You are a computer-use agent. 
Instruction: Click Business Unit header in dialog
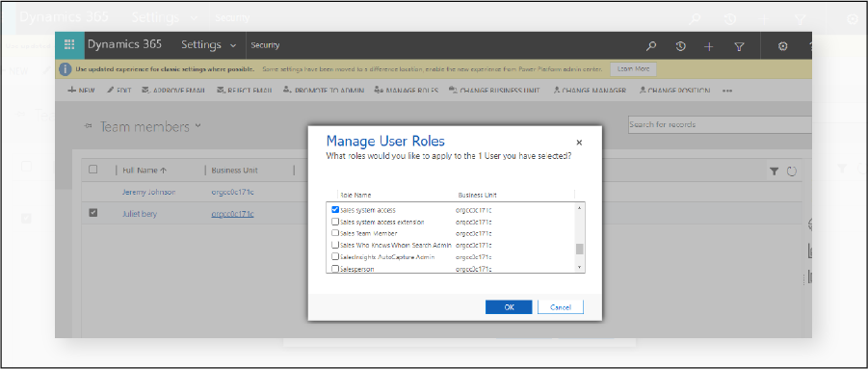point(477,196)
